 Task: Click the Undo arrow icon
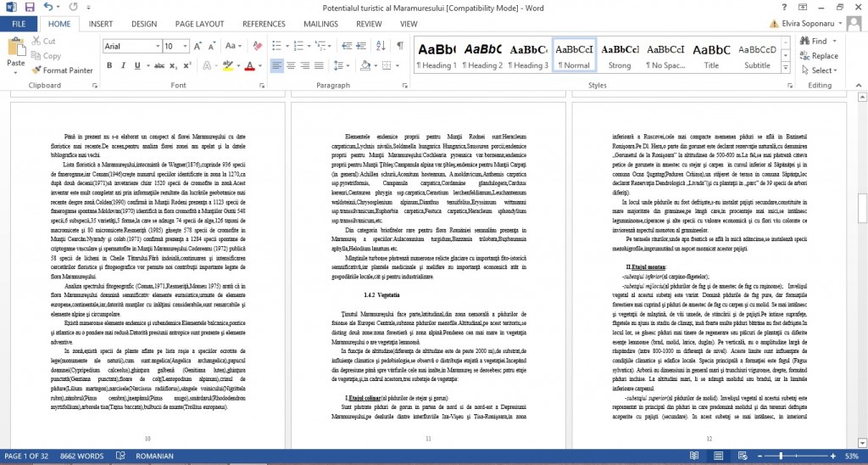(x=48, y=7)
